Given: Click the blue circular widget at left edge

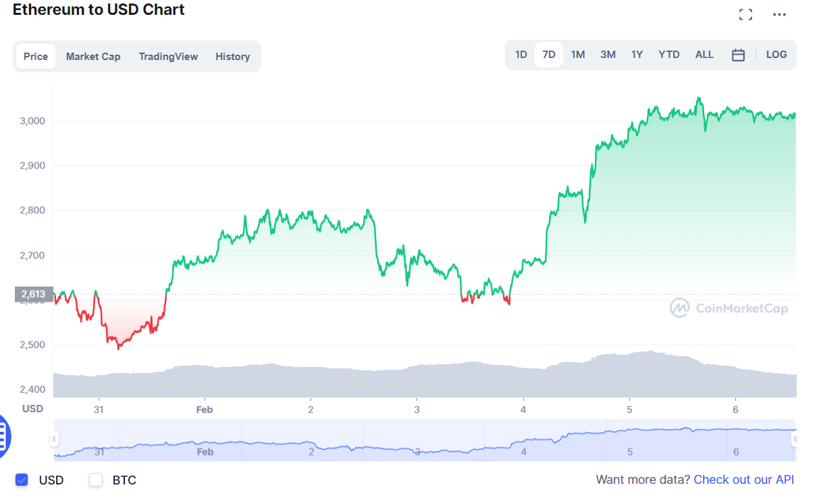Looking at the screenshot, I should click(3, 437).
